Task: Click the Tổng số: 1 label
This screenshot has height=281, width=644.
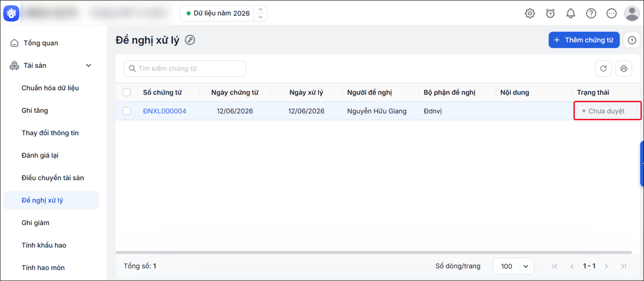Action: coord(140,266)
